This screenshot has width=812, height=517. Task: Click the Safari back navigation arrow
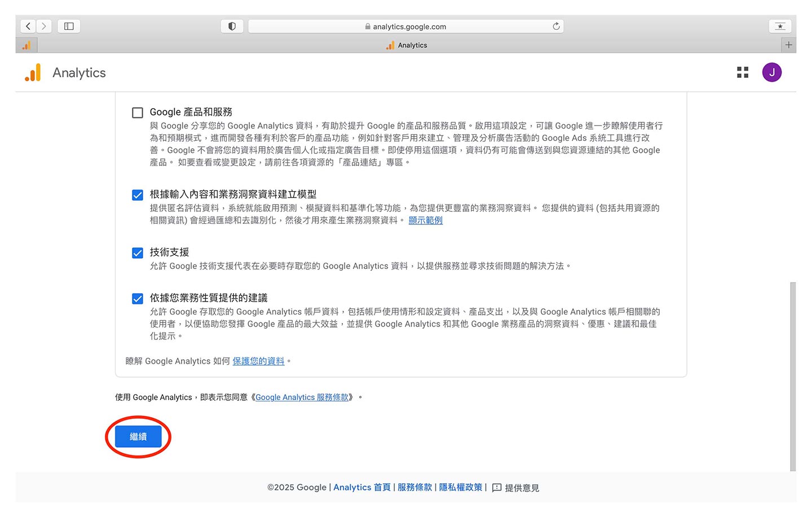pos(28,26)
